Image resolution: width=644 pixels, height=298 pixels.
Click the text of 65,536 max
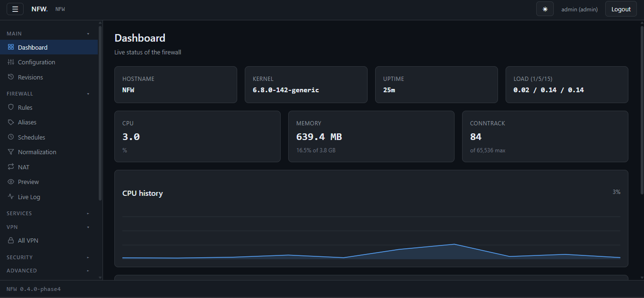488,150
